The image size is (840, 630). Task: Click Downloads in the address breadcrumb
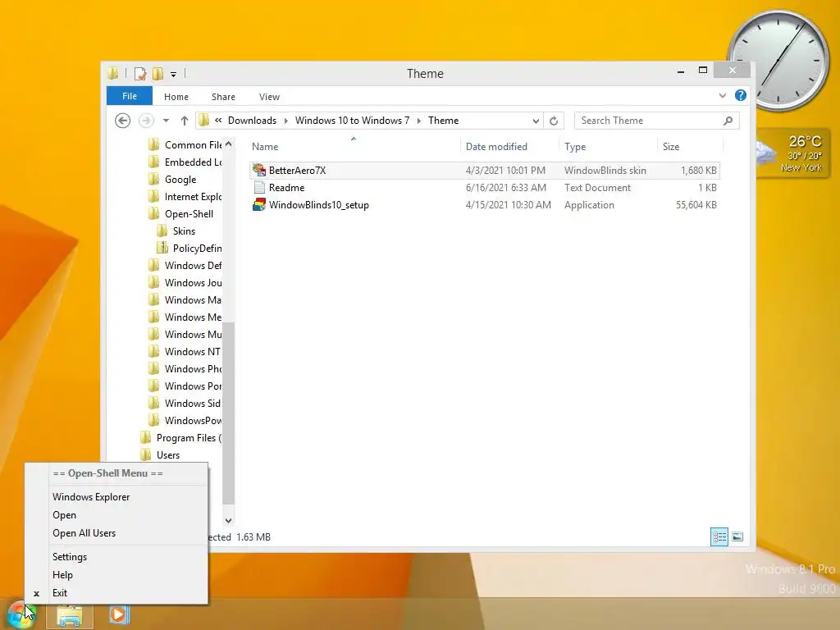(x=252, y=121)
